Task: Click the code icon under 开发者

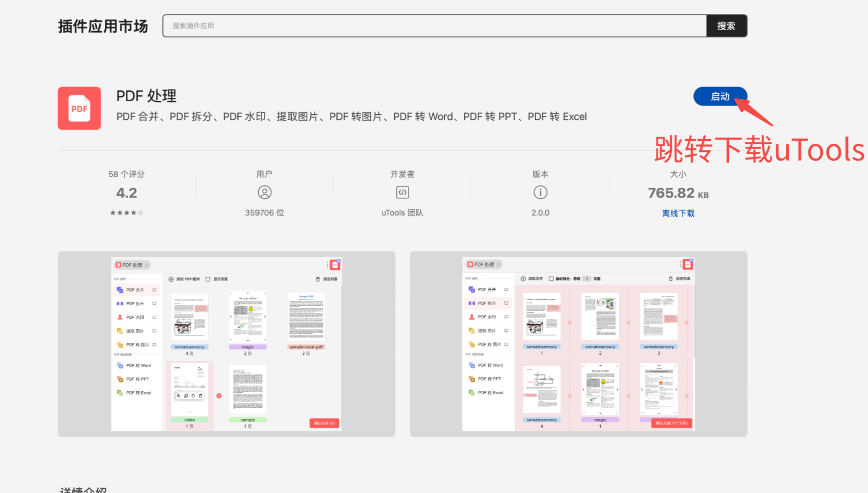Action: tap(403, 193)
